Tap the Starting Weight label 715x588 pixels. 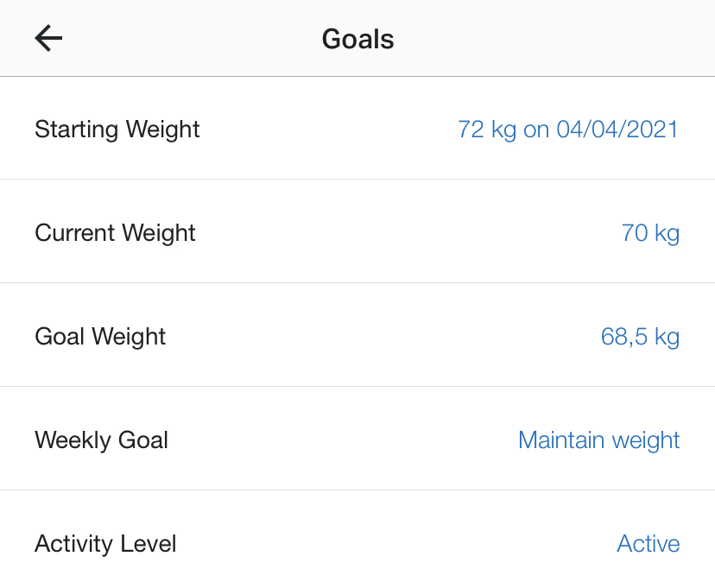point(117,130)
